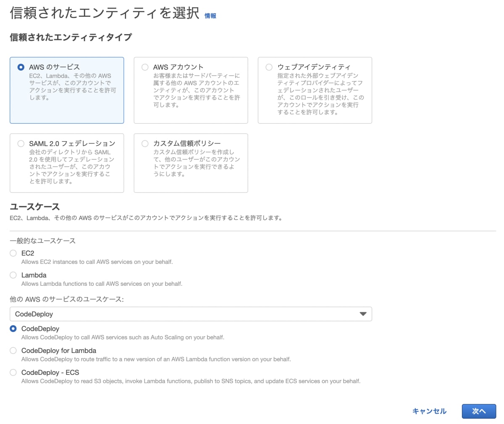Select the AWS のサービス radio button
The width and height of the screenshot is (504, 424).
(21, 67)
